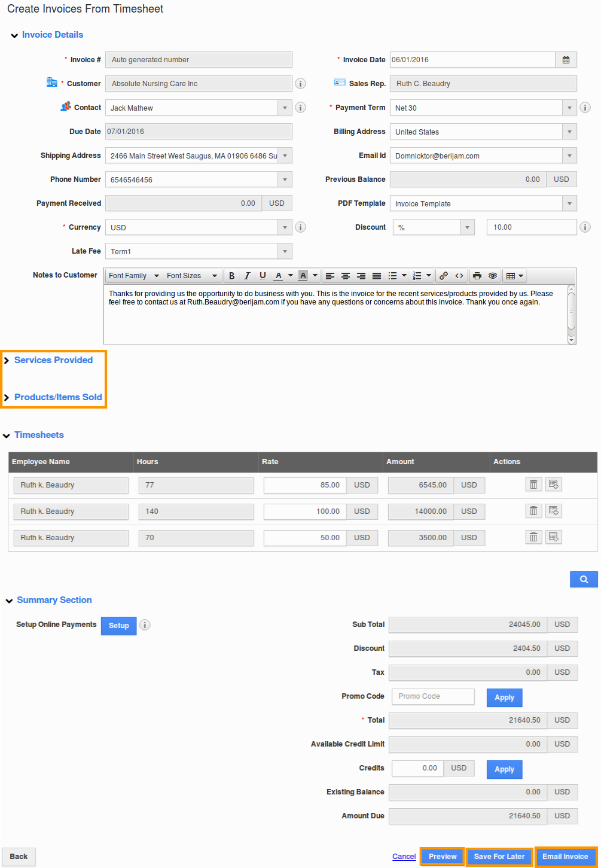Screen dimensions: 601x868
Task: Toggle underline formatting in notes editor
Action: pos(263,276)
